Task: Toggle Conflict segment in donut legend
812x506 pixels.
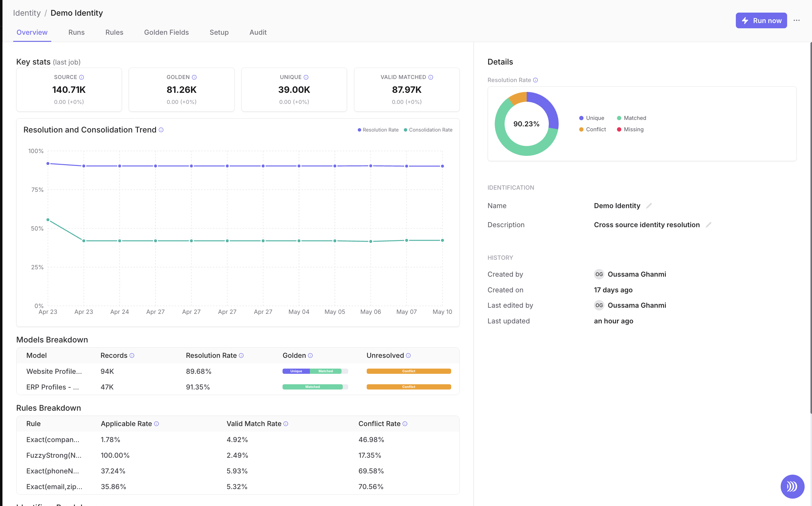Action: (592, 129)
